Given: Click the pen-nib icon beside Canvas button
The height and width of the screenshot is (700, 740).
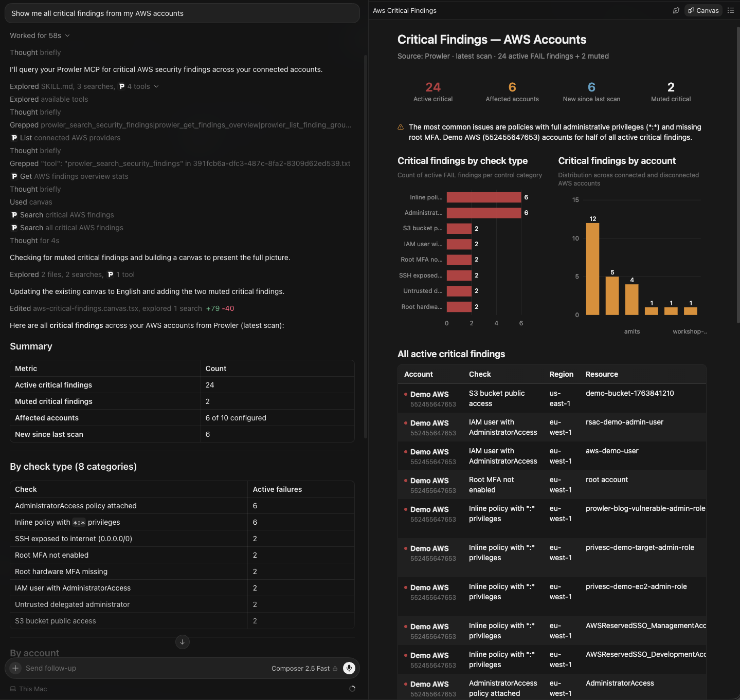Looking at the screenshot, I should click(x=676, y=10).
